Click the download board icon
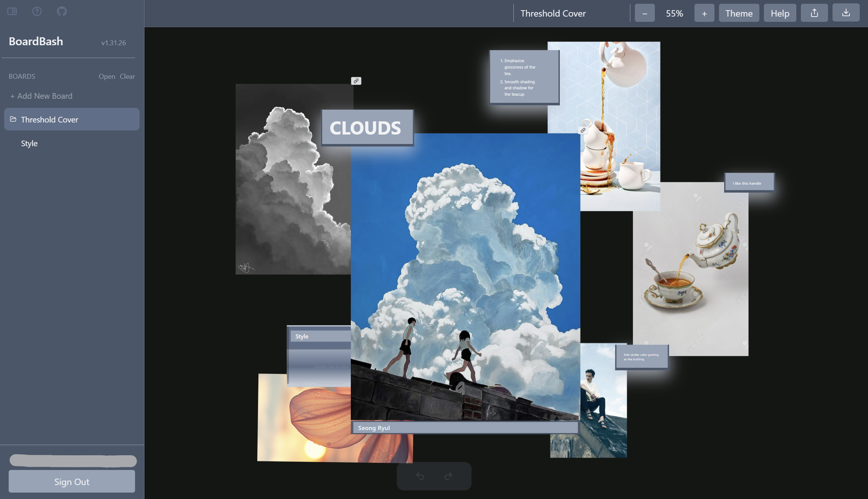This screenshot has height=499, width=868. point(846,13)
